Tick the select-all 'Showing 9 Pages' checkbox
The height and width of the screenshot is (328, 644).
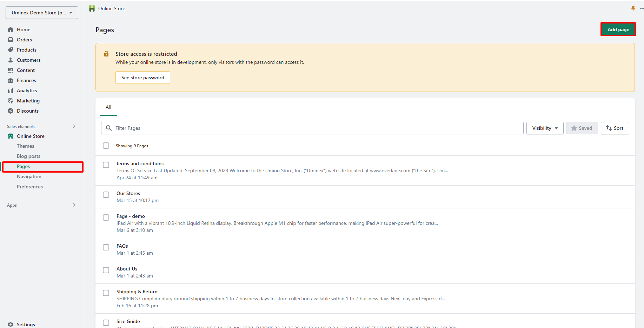106,146
